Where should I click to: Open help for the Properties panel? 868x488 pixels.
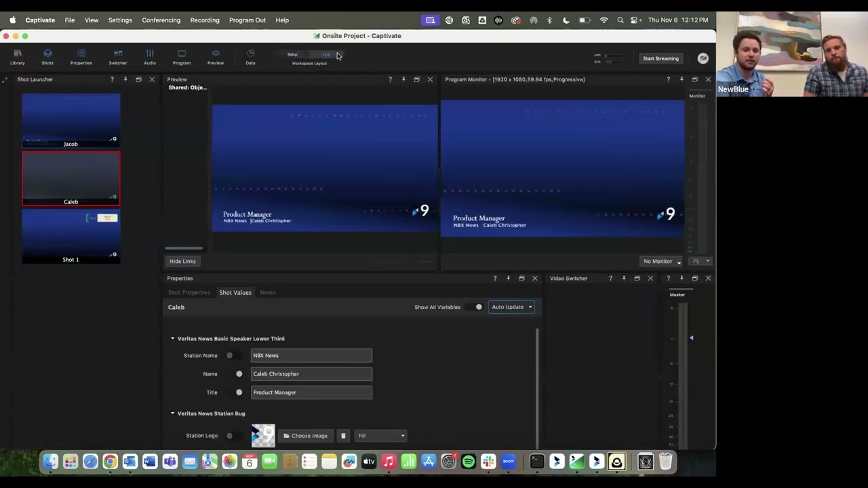[495, 278]
